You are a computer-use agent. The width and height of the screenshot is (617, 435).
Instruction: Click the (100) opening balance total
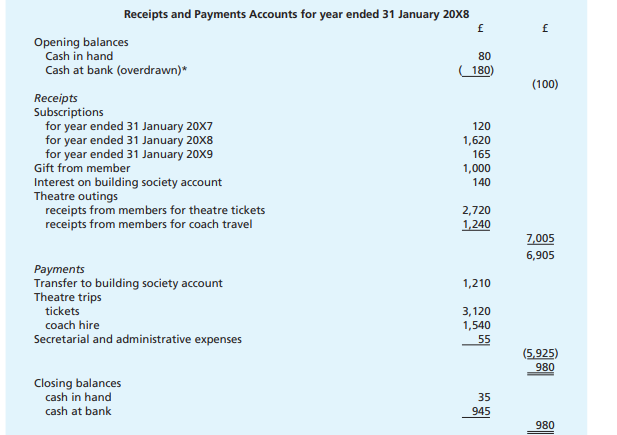point(543,84)
